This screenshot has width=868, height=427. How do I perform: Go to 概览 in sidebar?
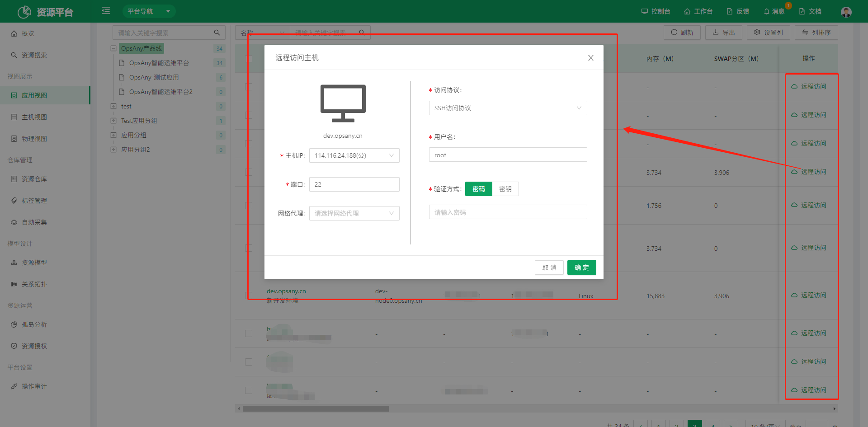pyautogui.click(x=45, y=33)
